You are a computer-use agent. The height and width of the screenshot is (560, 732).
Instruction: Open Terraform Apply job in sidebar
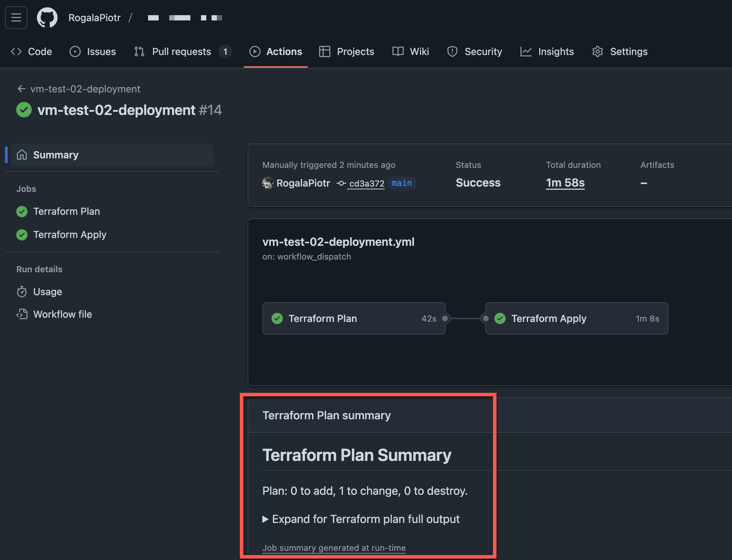point(70,235)
